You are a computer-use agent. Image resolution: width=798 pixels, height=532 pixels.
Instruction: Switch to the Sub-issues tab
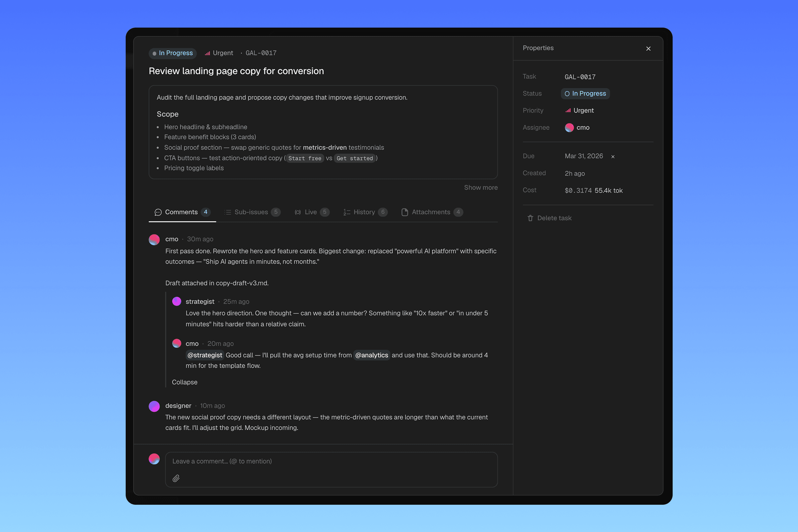point(252,212)
